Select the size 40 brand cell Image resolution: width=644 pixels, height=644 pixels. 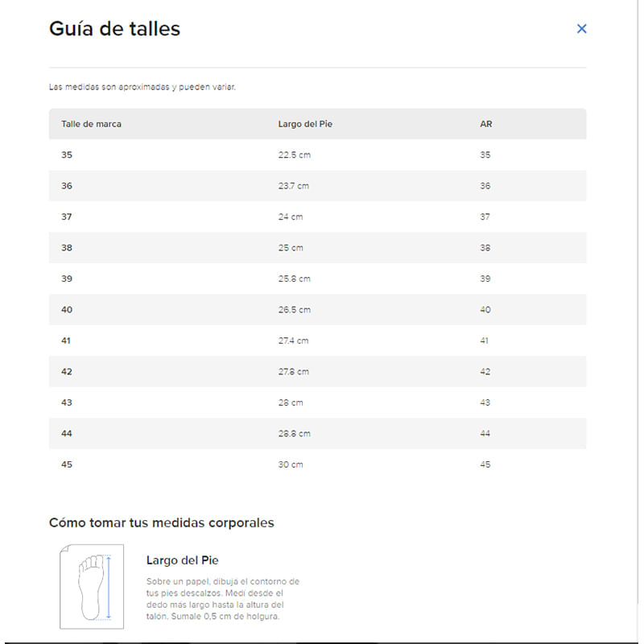coord(67,310)
